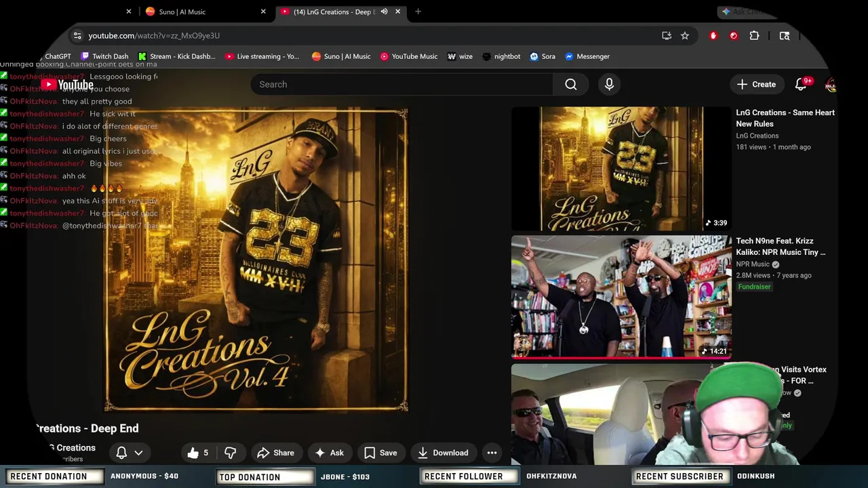The width and height of the screenshot is (868, 488).
Task: Open the YouTube Music bookmark
Action: tap(409, 56)
